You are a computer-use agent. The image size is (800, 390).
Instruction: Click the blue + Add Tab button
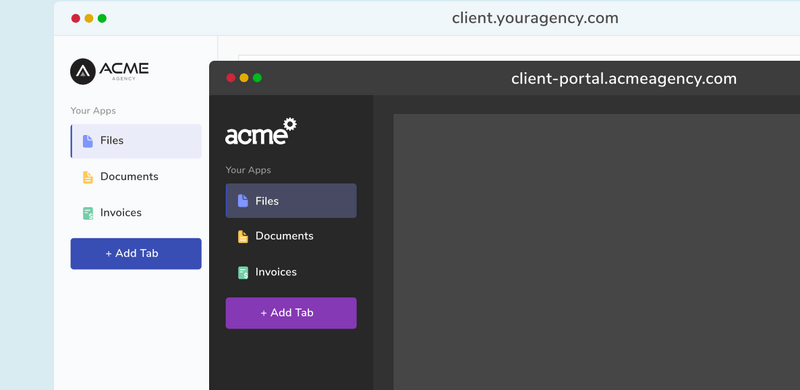pos(136,254)
